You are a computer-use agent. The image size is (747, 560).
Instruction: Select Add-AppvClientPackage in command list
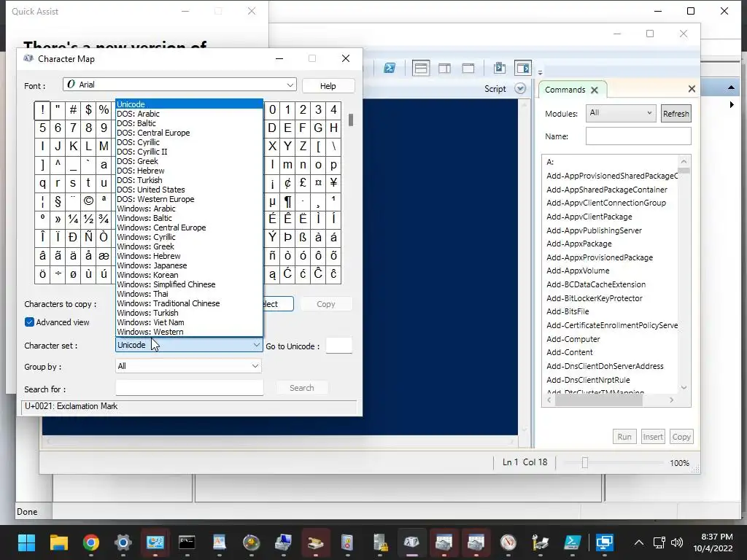pyautogui.click(x=589, y=217)
